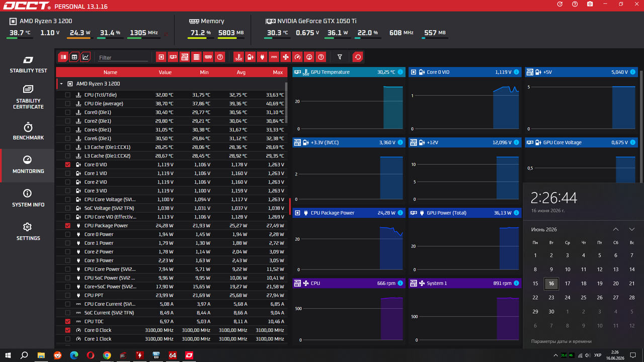This screenshot has height=362, width=644.
Task: Open the info icon on CPU Package Power graph
Action: point(400,213)
